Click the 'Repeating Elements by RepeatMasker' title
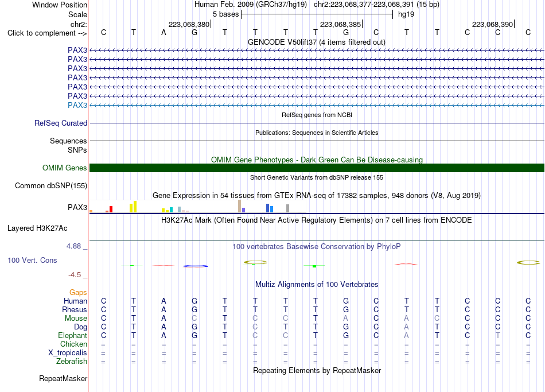545x392 pixels. coord(317,371)
